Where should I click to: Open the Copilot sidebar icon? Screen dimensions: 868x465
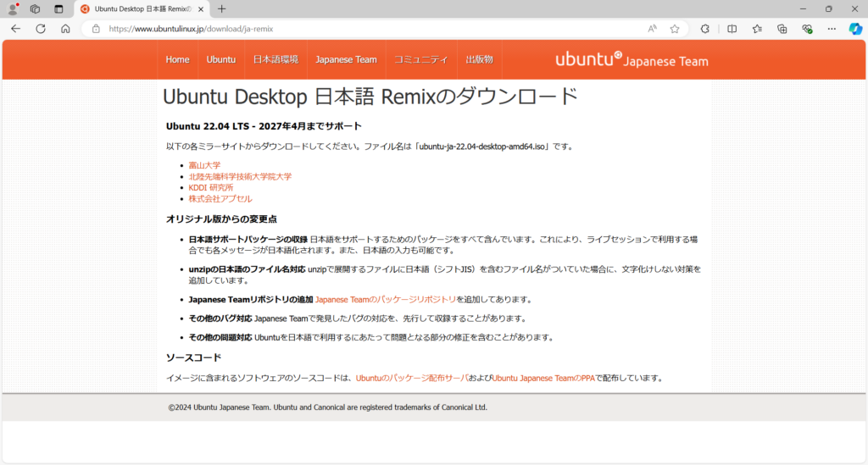point(855,29)
